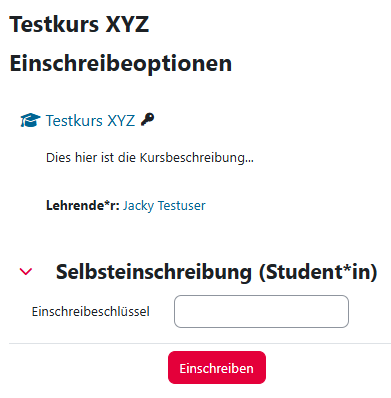Click the Einschreibeschlüssel field label
This screenshot has width=391, height=398.
[x=90, y=312]
